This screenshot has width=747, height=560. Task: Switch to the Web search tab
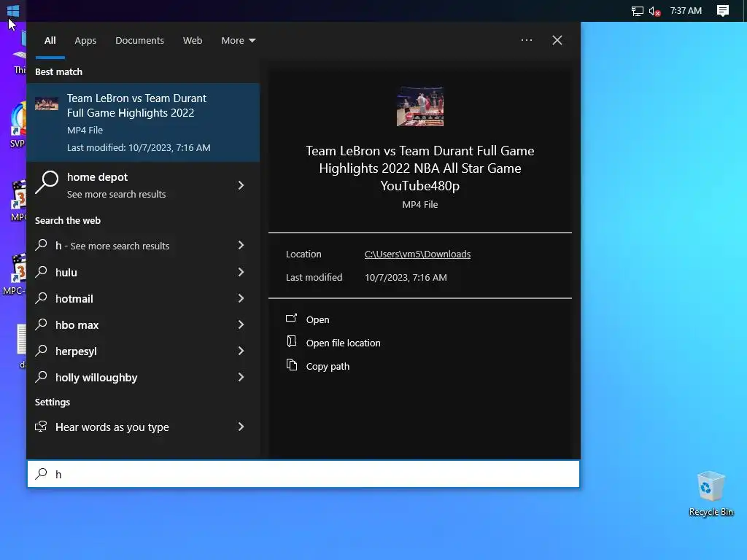[x=193, y=41]
